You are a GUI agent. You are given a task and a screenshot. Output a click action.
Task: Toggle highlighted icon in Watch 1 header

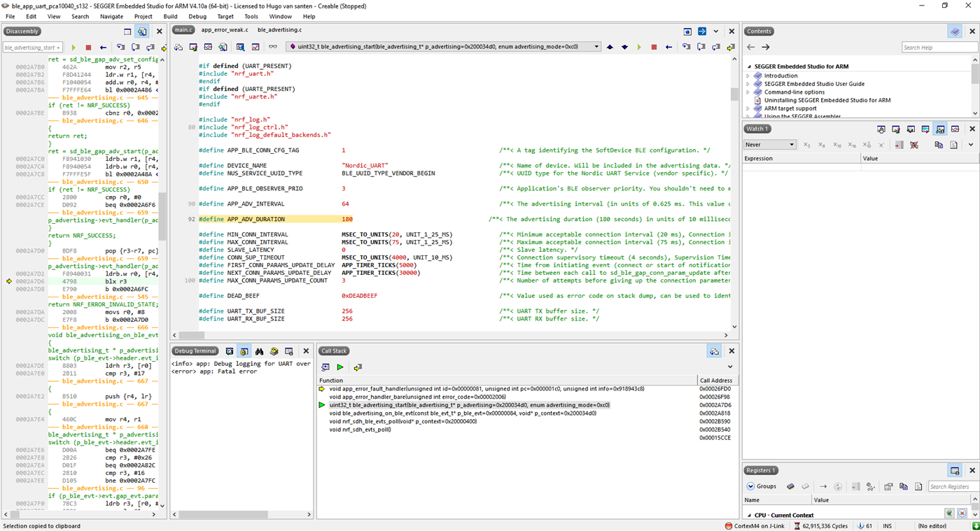tap(940, 129)
